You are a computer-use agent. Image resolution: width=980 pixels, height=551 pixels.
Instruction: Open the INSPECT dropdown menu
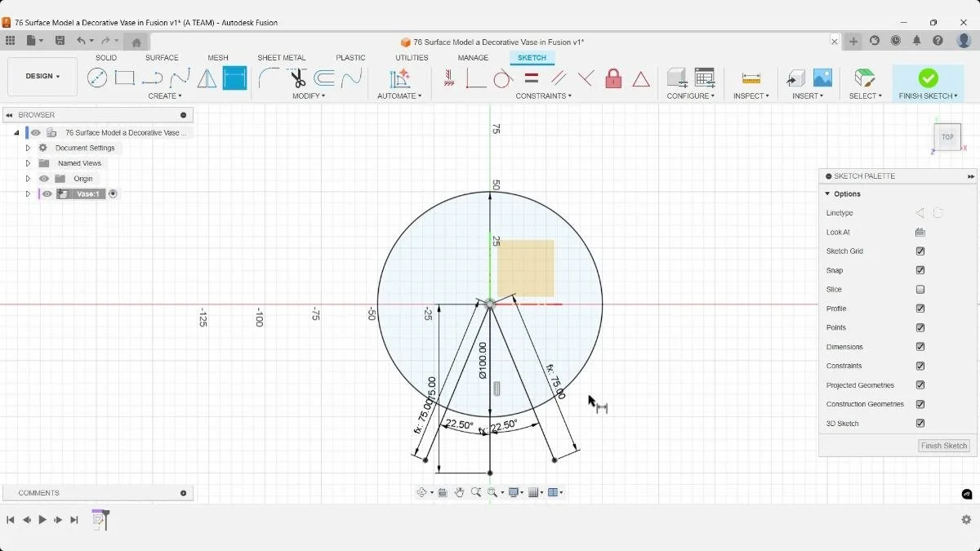(751, 96)
